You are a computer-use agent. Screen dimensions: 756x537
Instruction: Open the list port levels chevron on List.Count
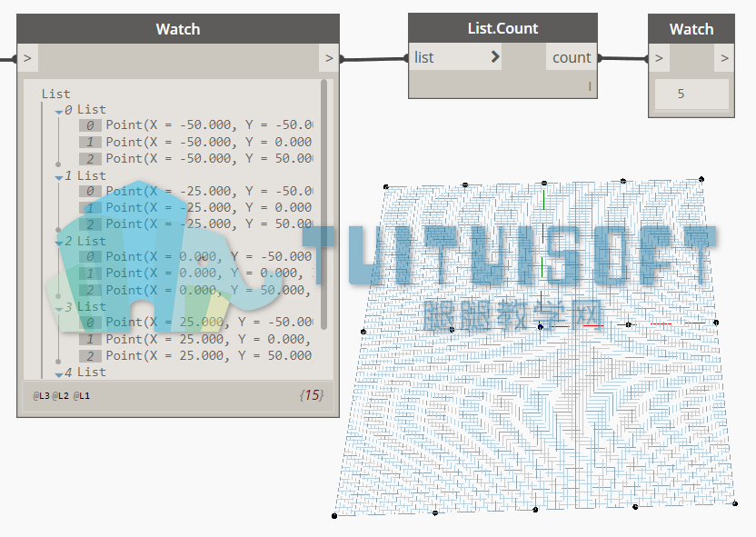pos(494,57)
